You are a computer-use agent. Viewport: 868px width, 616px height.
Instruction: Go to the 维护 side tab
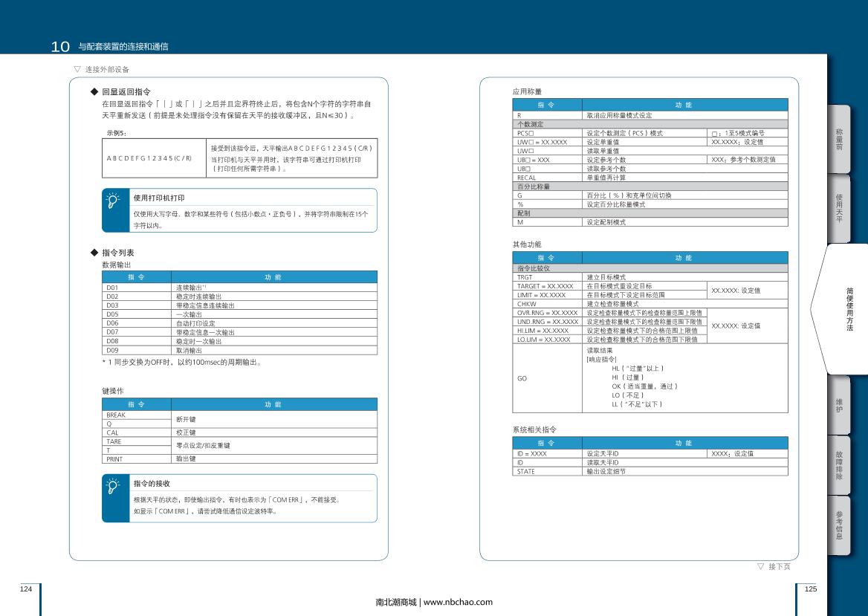pyautogui.click(x=839, y=405)
